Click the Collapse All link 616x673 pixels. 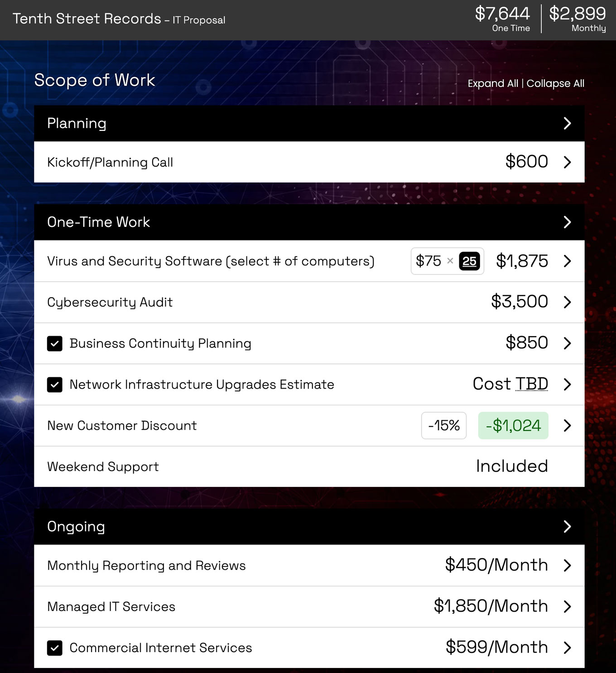pos(556,83)
